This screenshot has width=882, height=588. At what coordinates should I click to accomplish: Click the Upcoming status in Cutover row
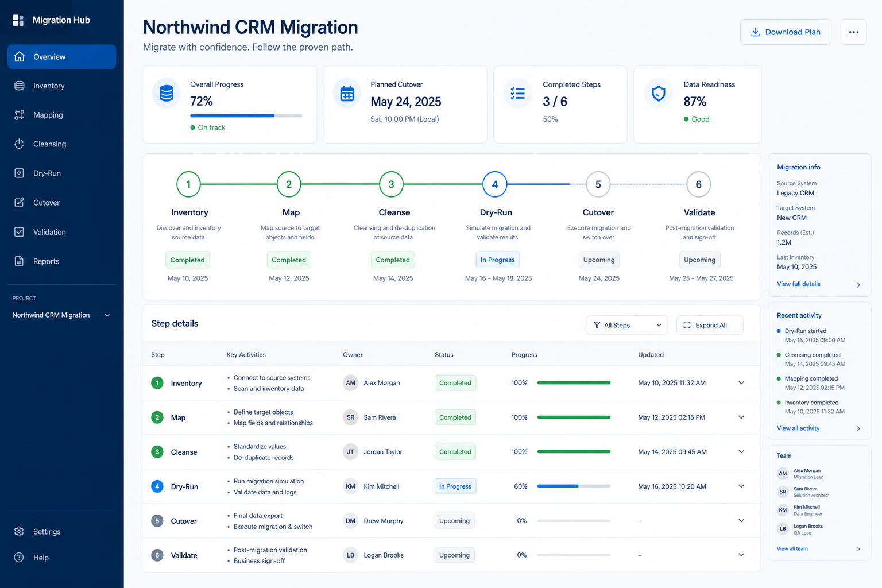pos(454,521)
